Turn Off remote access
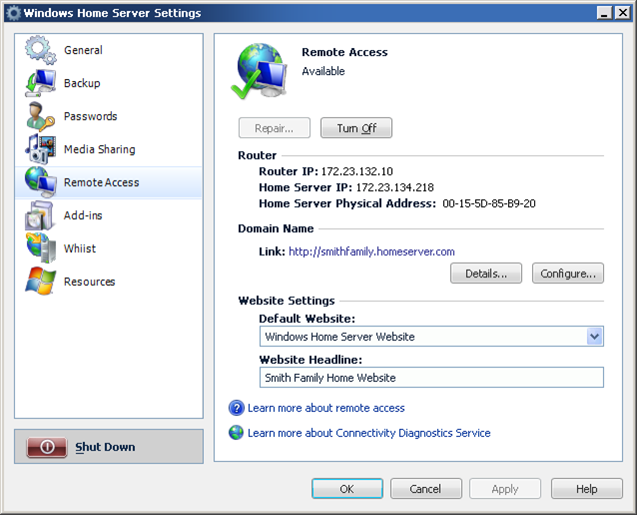637x515 pixels. pyautogui.click(x=356, y=128)
